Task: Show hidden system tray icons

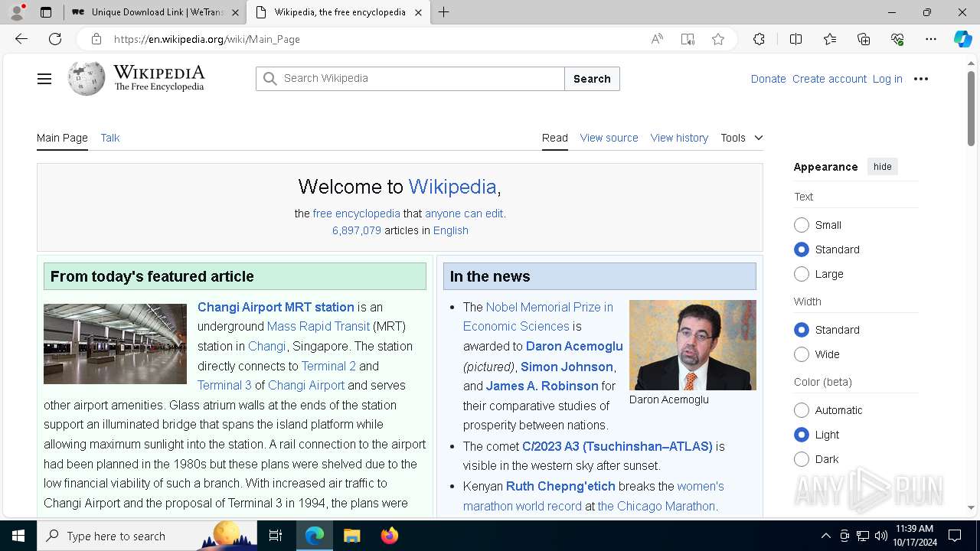Action: click(825, 536)
